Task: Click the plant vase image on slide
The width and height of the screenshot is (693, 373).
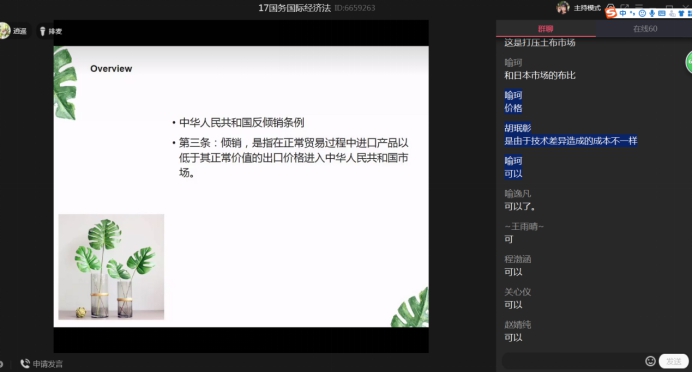Action: (x=111, y=267)
